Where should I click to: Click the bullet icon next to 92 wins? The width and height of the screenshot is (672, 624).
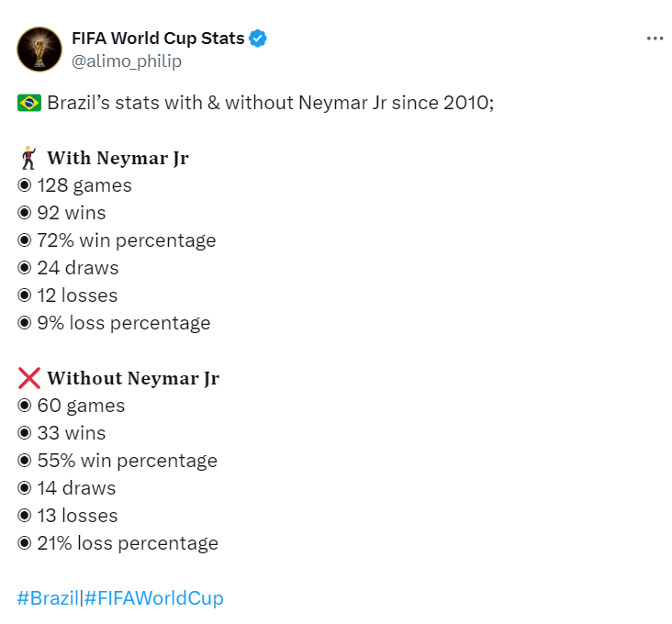(x=24, y=213)
